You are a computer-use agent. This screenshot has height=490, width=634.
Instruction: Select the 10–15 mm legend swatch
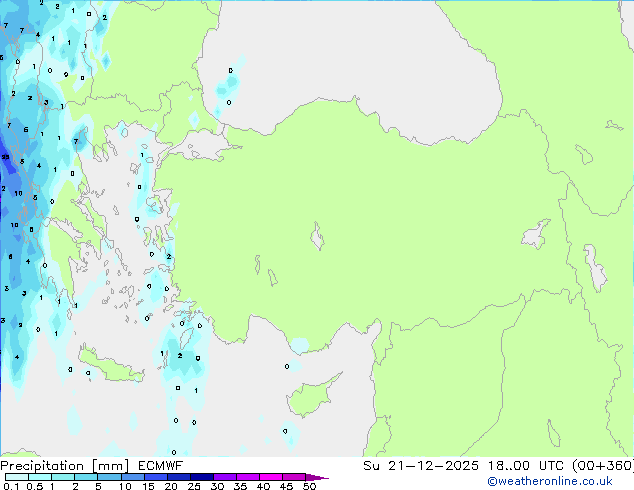[x=132, y=477]
